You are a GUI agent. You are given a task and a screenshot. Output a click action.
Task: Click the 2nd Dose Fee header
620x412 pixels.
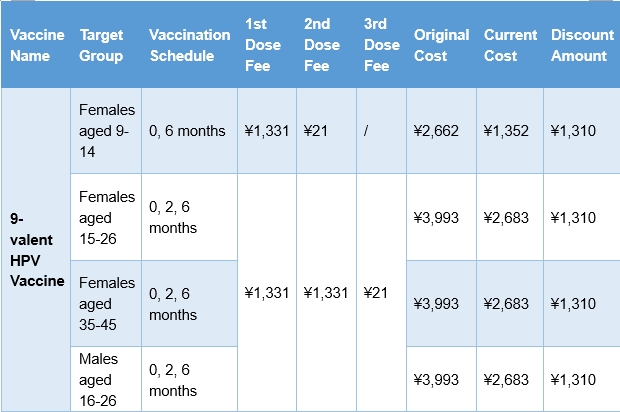pos(319,45)
